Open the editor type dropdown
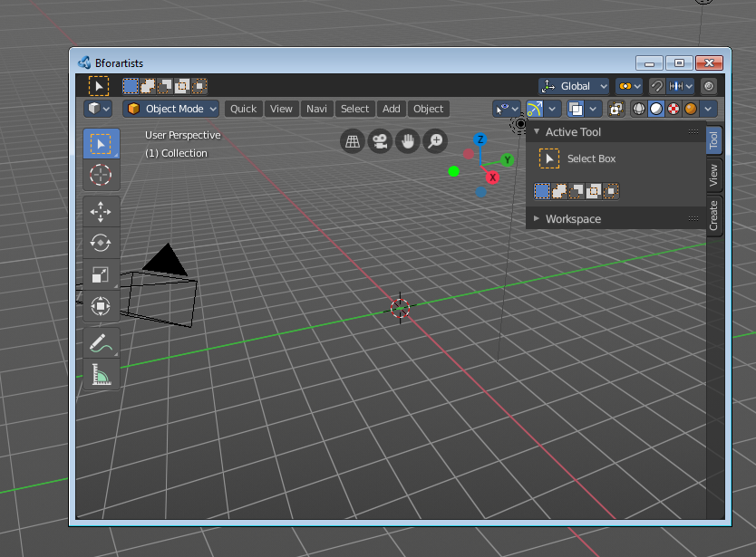Image resolution: width=756 pixels, height=557 pixels. click(98, 109)
